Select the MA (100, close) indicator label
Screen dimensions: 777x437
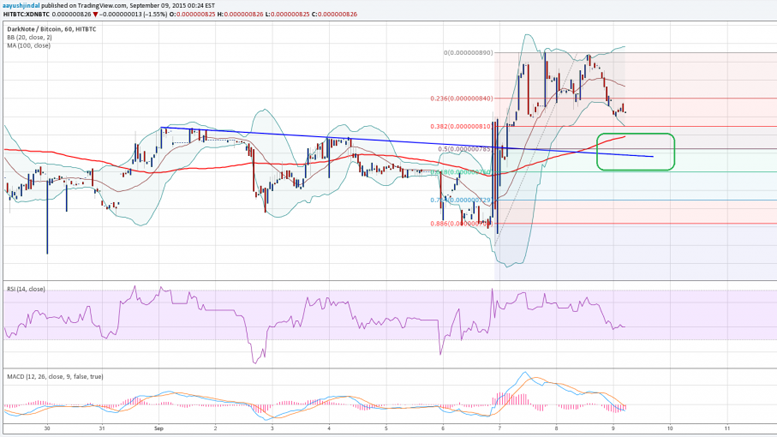[29, 45]
